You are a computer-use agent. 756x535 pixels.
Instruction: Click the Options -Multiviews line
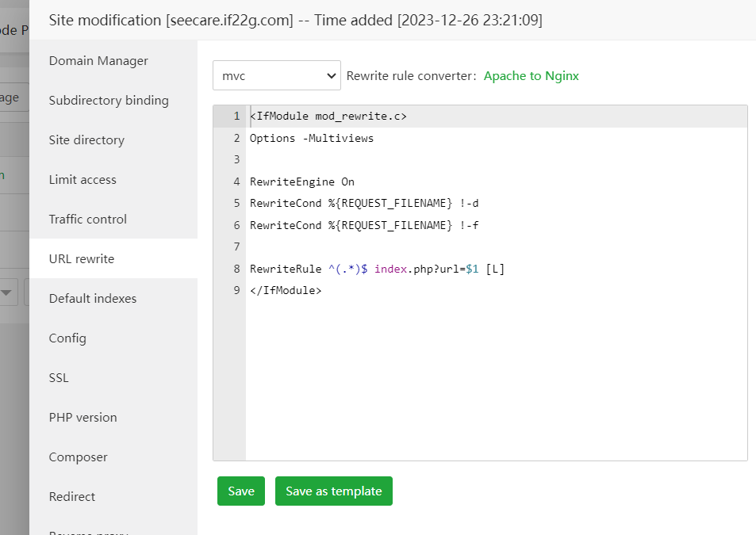[x=311, y=139]
